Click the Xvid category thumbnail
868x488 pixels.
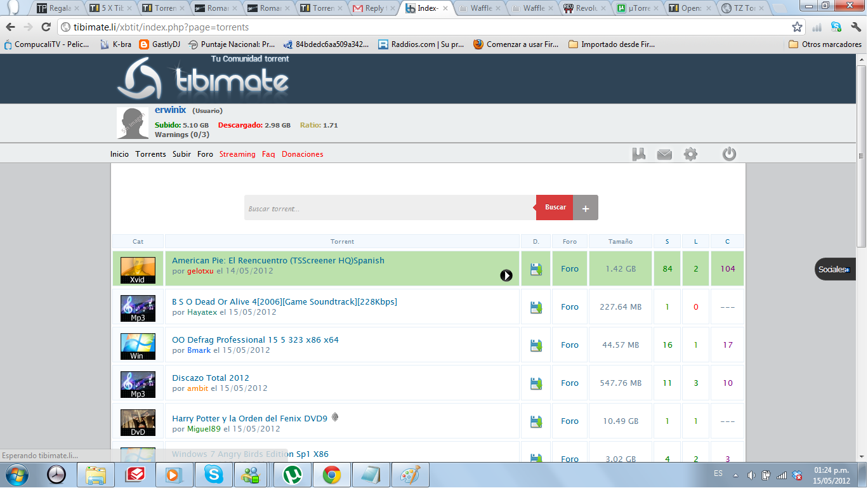[138, 270]
